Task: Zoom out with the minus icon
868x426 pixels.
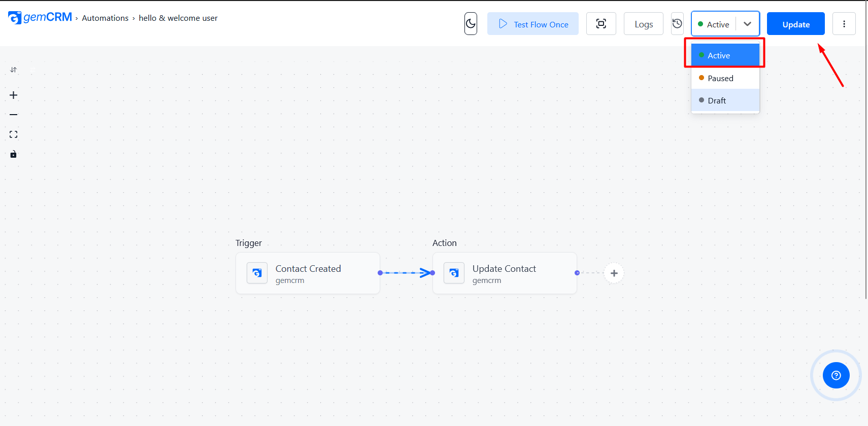Action: click(x=14, y=115)
